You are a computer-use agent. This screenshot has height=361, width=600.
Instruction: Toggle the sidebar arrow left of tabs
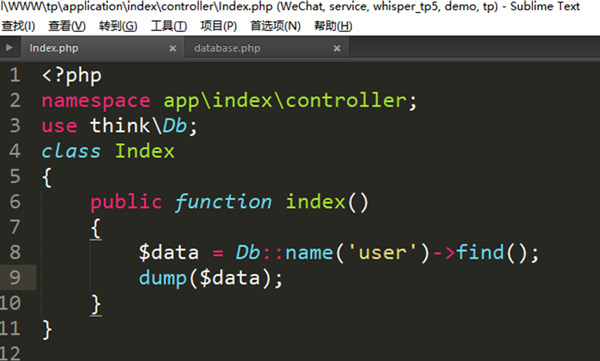pyautogui.click(x=9, y=48)
